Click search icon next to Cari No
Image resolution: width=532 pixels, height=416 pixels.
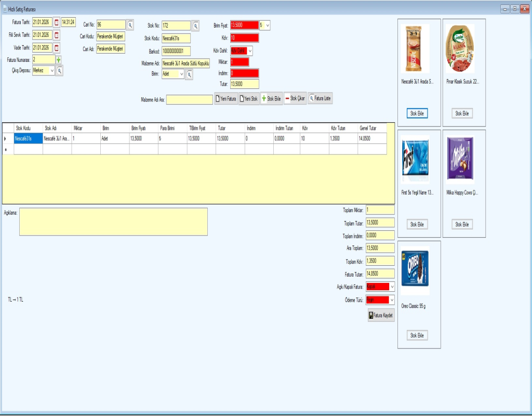pyautogui.click(x=130, y=24)
